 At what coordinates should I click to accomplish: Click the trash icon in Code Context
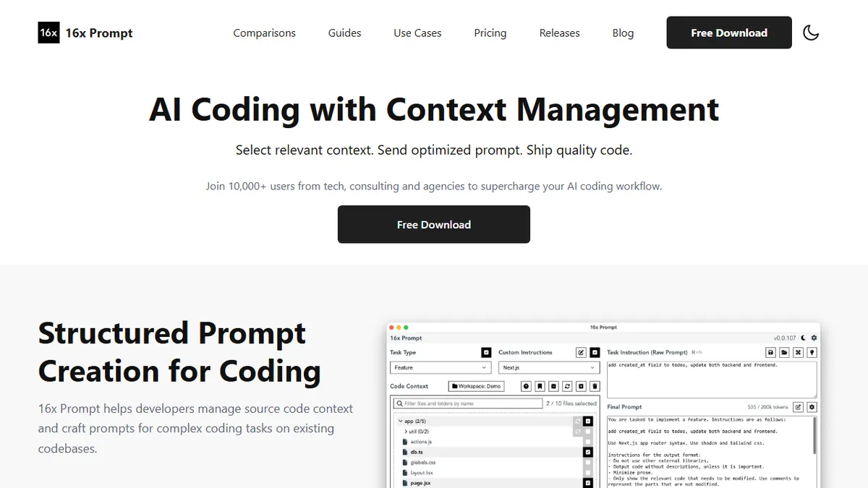595,386
